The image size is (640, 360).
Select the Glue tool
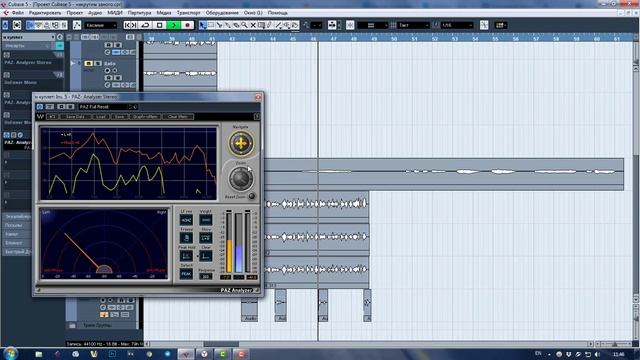(228, 25)
